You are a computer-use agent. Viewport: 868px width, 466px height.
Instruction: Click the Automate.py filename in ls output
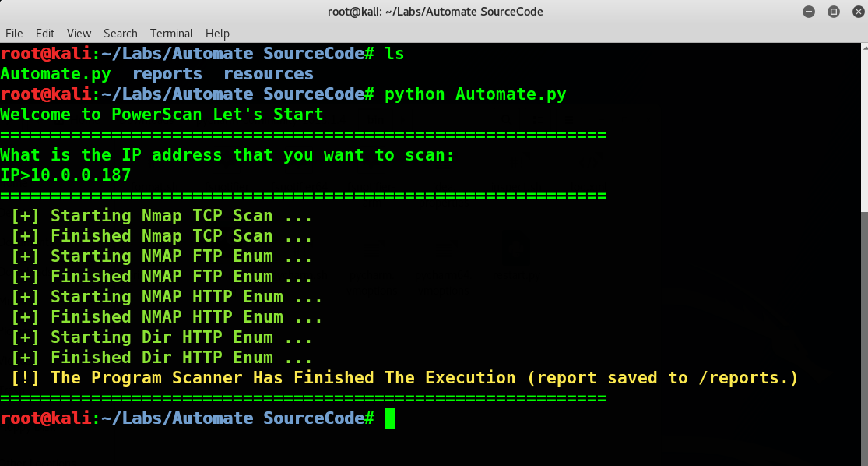[x=55, y=74]
